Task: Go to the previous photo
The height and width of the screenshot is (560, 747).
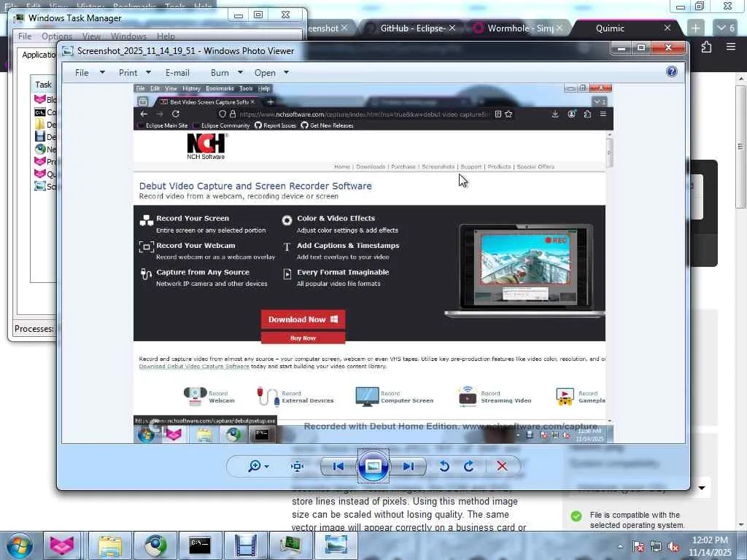Action: click(x=338, y=466)
